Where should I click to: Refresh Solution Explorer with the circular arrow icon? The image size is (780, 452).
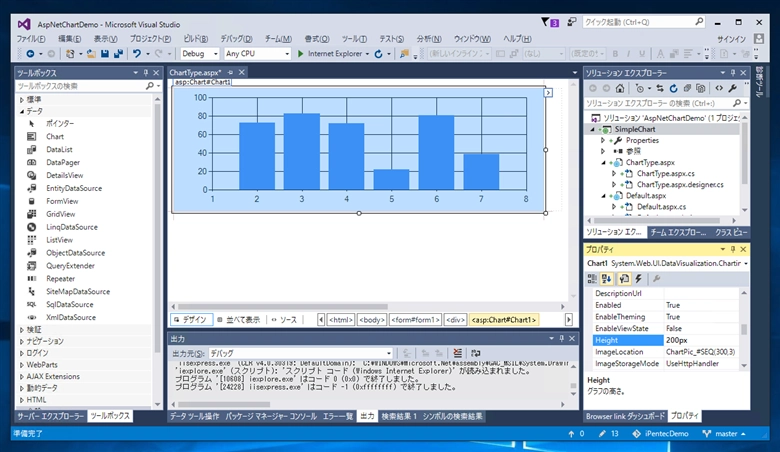tap(674, 89)
